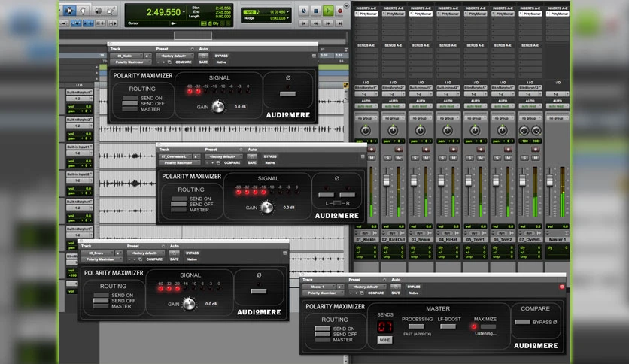Click COMPARE in the Master 1 plug-in header

(x=376, y=293)
